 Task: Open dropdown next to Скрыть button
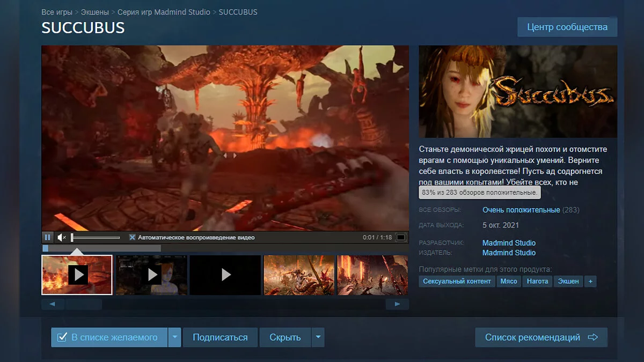pyautogui.click(x=318, y=337)
